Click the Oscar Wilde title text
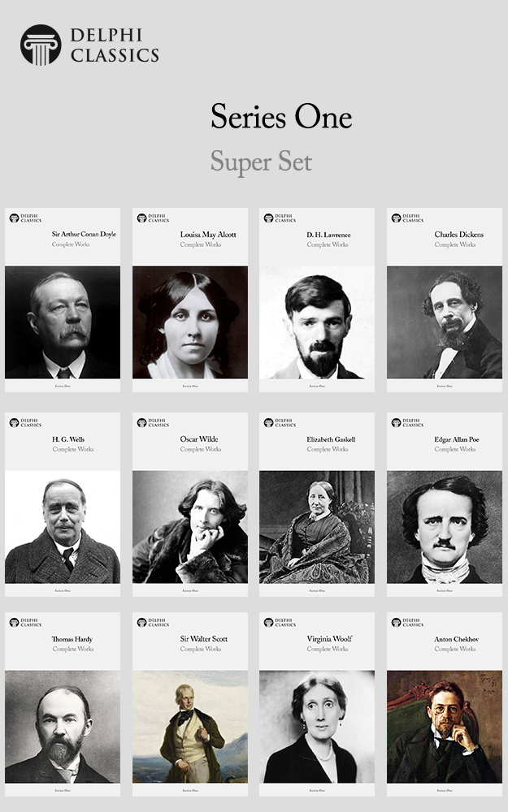508x812 pixels. click(x=199, y=438)
